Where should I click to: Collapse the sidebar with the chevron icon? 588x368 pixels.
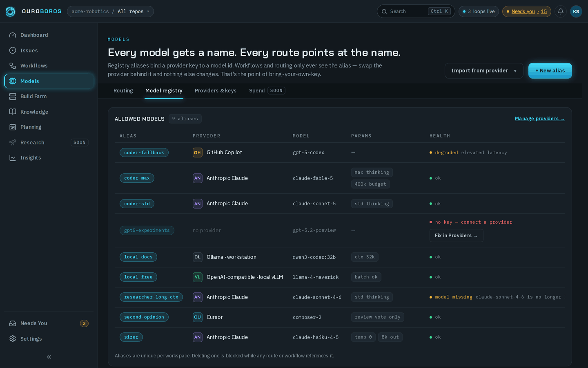tap(49, 357)
